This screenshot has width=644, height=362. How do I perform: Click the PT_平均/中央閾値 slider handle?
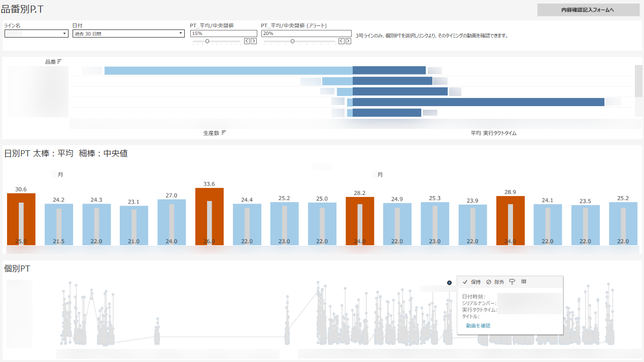(x=207, y=41)
